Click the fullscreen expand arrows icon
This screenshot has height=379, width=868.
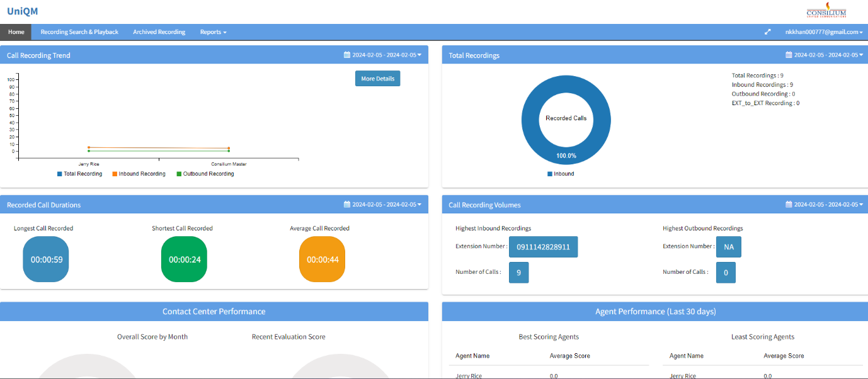pos(767,32)
